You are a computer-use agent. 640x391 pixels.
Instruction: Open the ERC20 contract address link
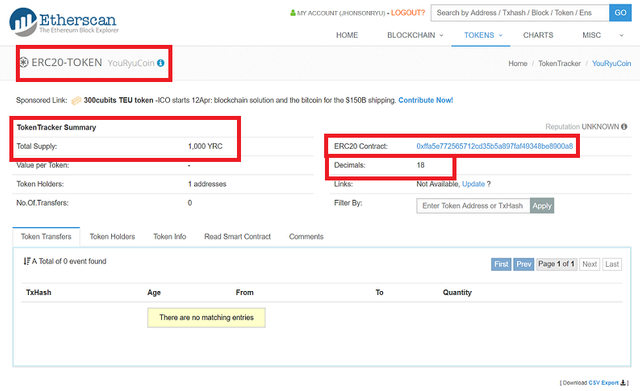(x=494, y=146)
